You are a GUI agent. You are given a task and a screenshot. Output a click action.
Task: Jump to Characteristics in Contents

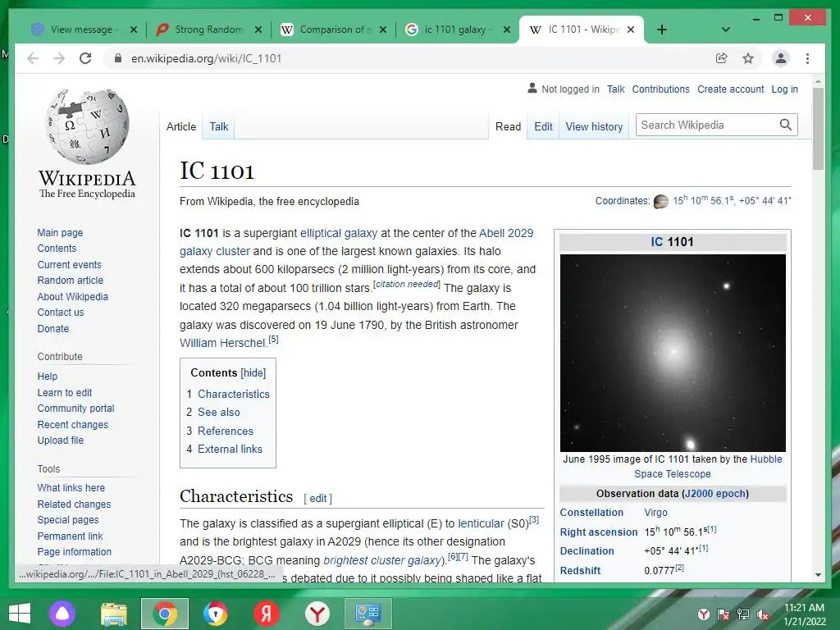pos(234,394)
